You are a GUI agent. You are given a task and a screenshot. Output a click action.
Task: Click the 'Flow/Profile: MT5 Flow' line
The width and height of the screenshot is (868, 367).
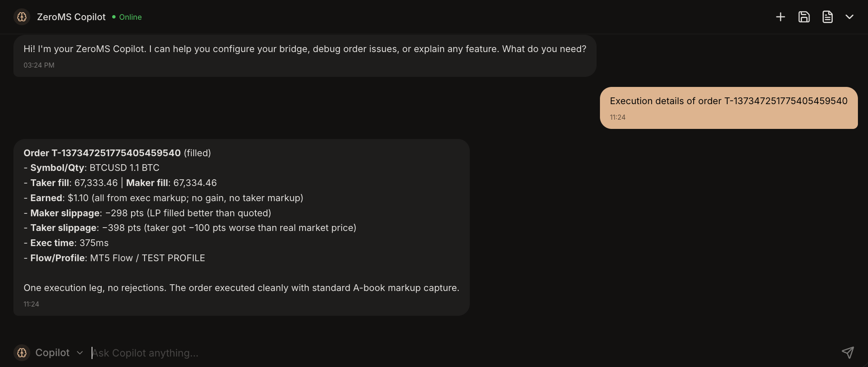pos(114,258)
